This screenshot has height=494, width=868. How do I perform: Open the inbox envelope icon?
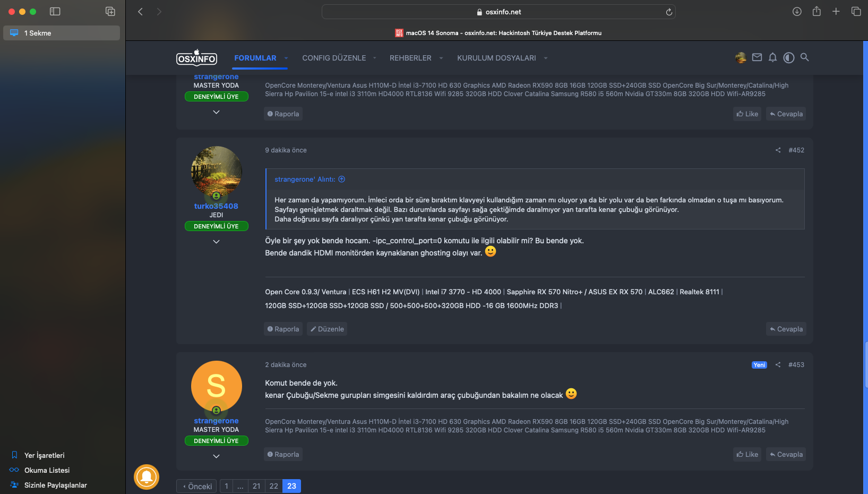pyautogui.click(x=757, y=57)
